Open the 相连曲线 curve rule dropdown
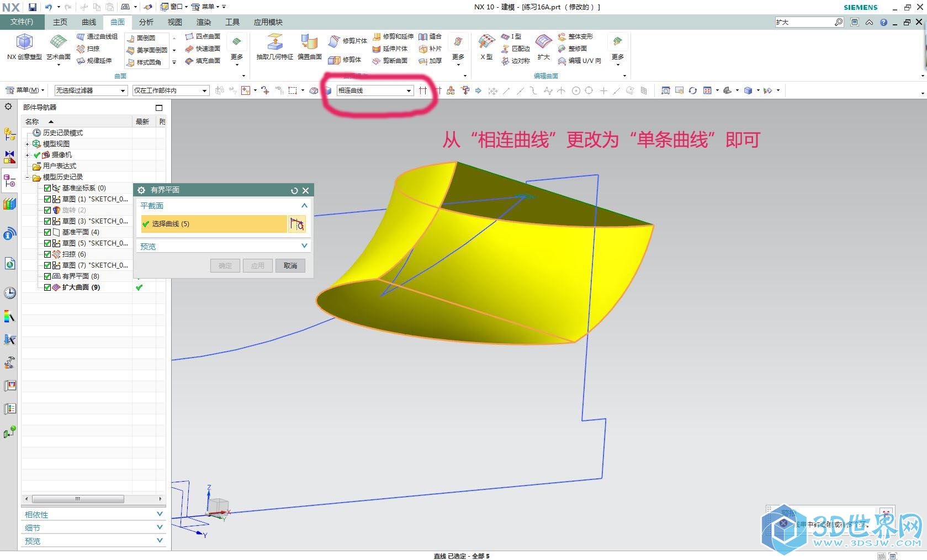 tap(375, 90)
